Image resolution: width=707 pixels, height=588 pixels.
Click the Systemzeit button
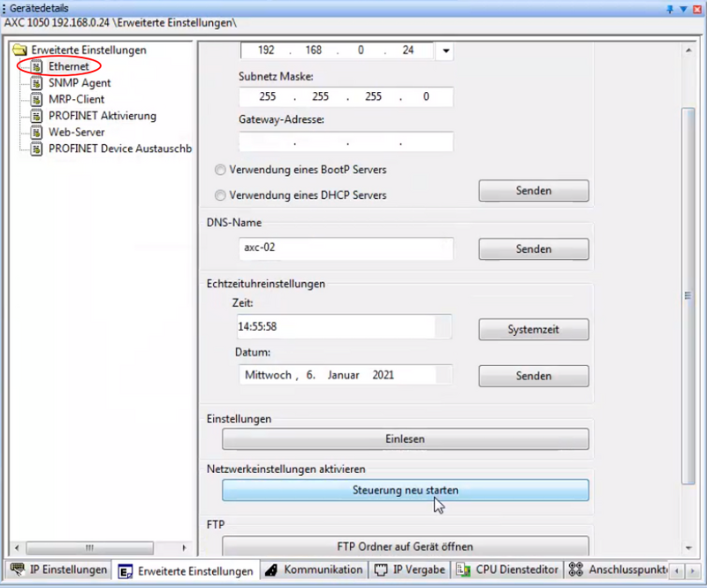[533, 330]
